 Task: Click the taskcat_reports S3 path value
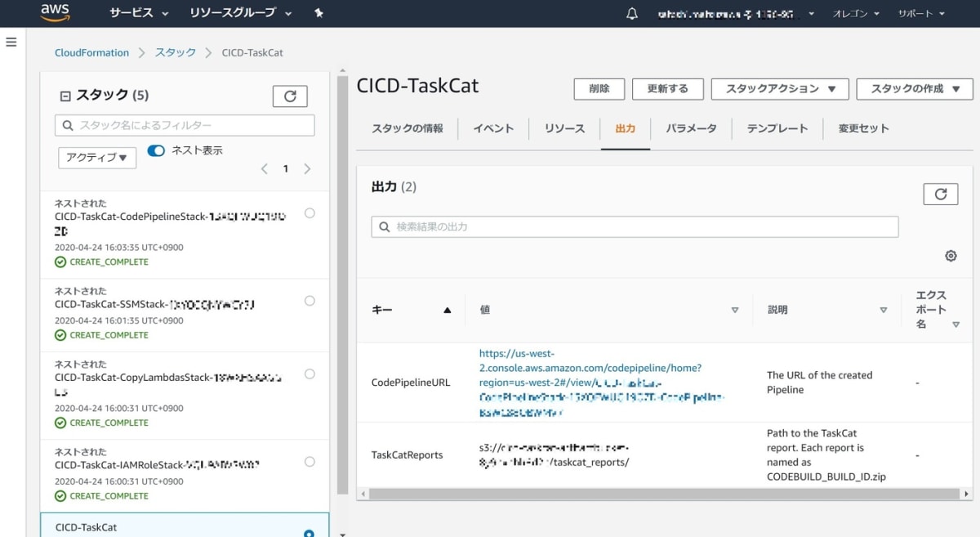pyautogui.click(x=555, y=455)
